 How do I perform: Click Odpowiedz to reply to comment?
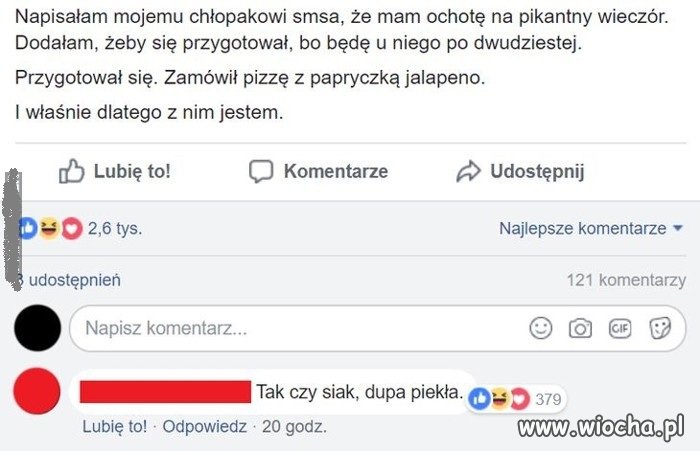204,426
